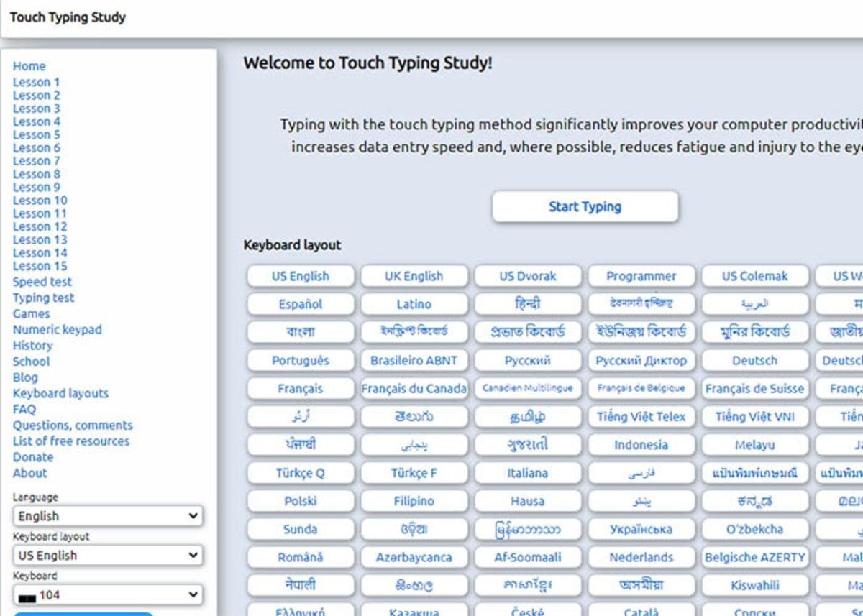Screen dimensions: 863x616
Task: Choose the Français du Canada layout
Action: [x=414, y=389]
